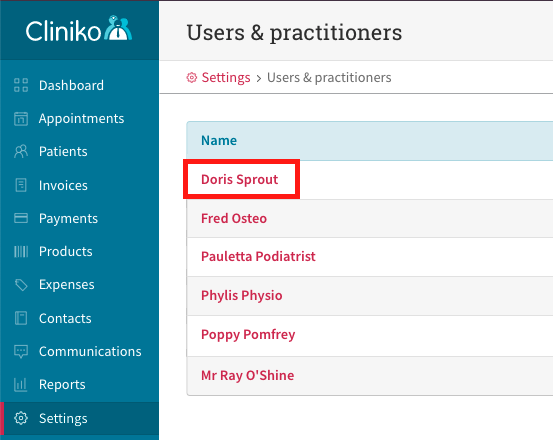View Poppy Pomfrey's user details
The image size is (553, 440).
tap(248, 335)
